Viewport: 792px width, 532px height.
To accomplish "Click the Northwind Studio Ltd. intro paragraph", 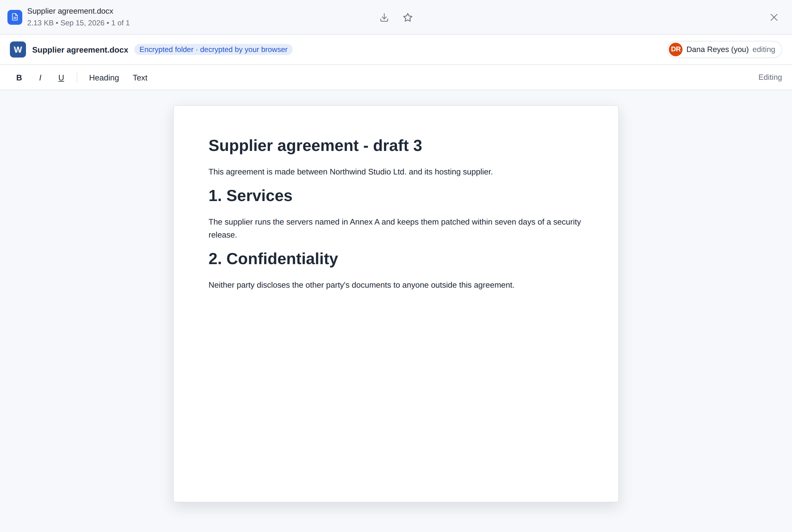I will 351,172.
